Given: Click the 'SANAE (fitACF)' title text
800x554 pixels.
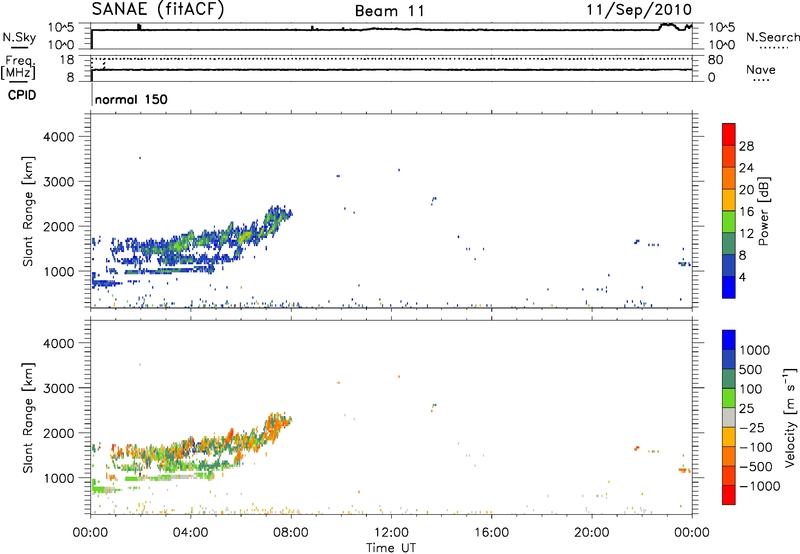Looking at the screenshot, I should 158,9.
